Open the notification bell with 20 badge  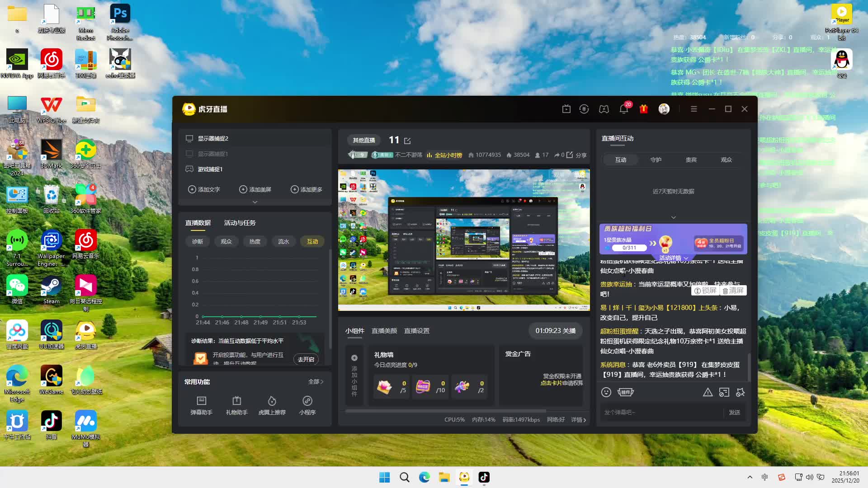(623, 109)
